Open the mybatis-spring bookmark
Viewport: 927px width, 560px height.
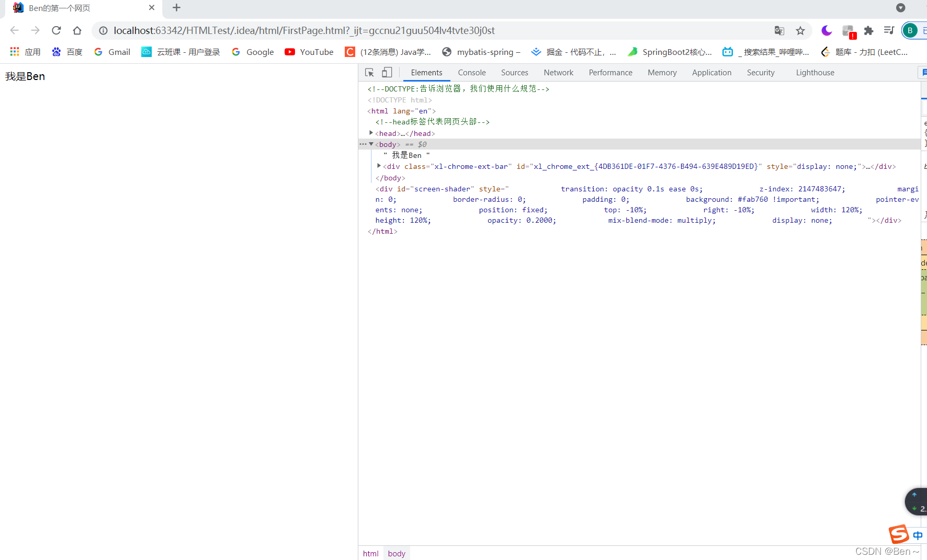click(x=481, y=52)
